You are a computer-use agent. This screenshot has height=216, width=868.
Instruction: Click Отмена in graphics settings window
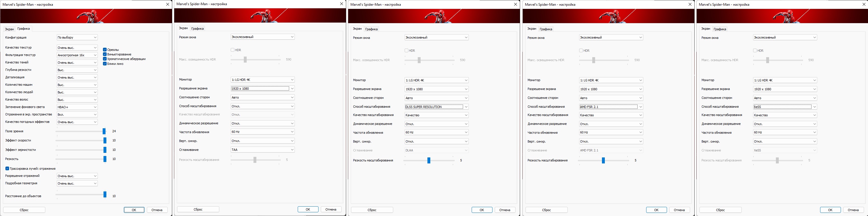(x=157, y=210)
